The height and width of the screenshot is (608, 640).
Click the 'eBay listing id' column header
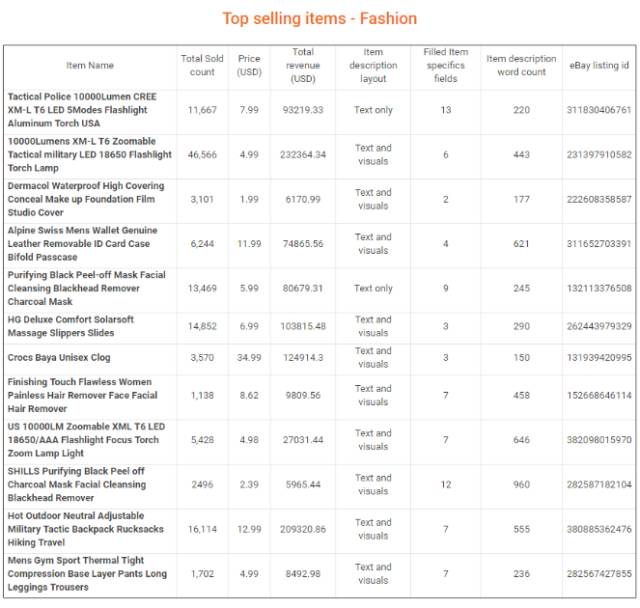(599, 66)
